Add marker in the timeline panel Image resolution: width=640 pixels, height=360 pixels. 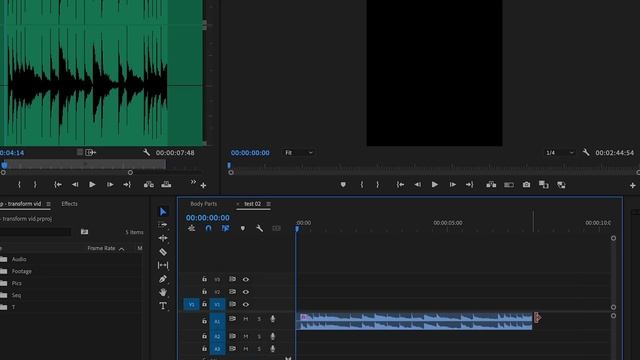tap(242, 228)
